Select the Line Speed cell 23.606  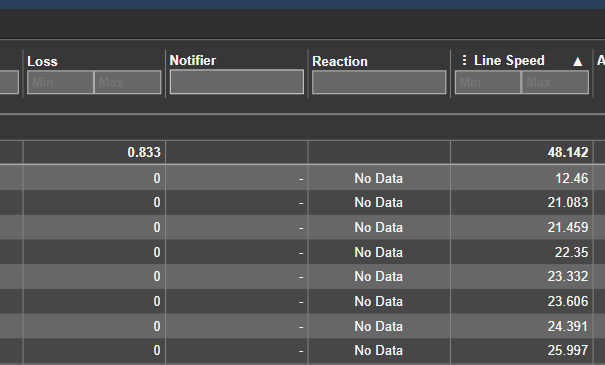tap(568, 301)
